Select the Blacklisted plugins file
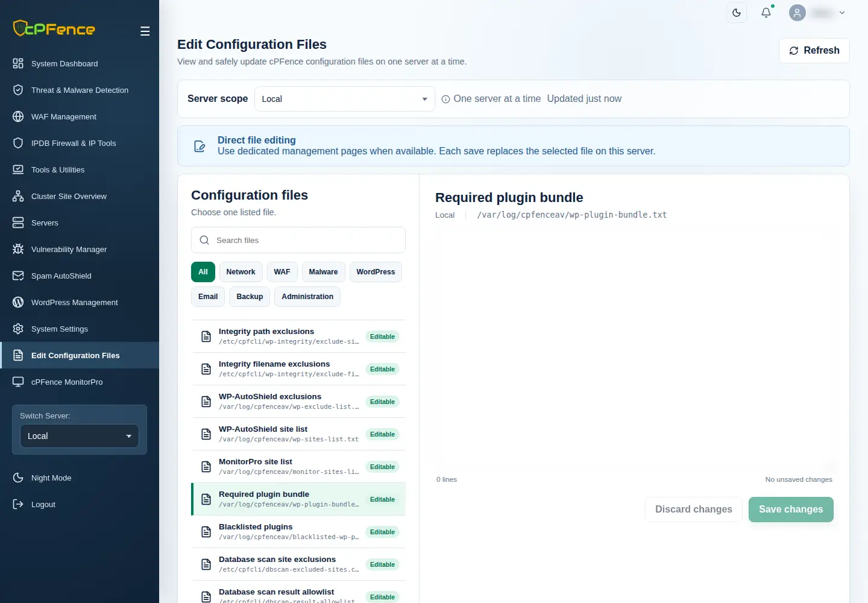This screenshot has width=868, height=603. [298, 532]
